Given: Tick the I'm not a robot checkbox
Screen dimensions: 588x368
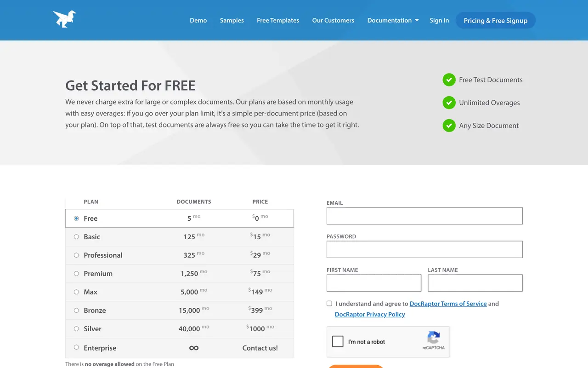Looking at the screenshot, I should pyautogui.click(x=338, y=341).
